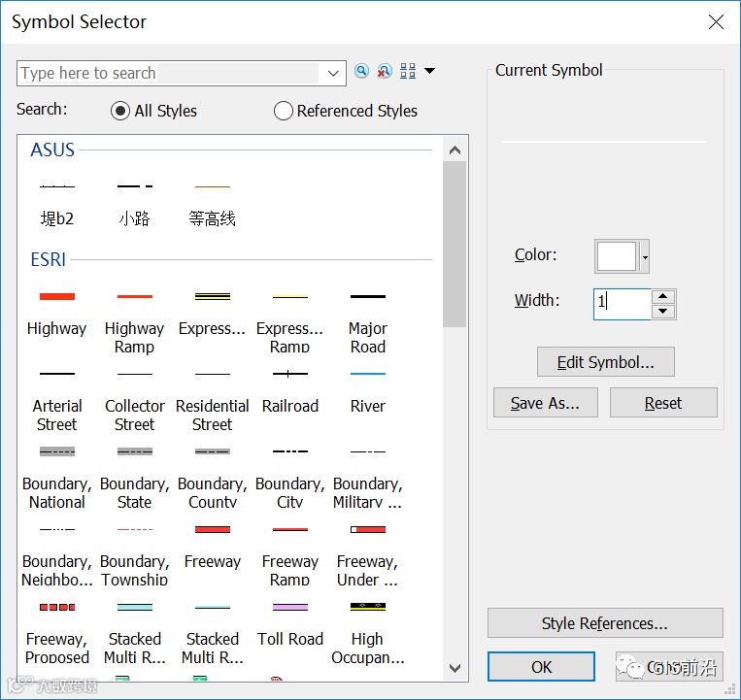The image size is (741, 700).
Task: Click the clear search icon
Action: coord(385,71)
